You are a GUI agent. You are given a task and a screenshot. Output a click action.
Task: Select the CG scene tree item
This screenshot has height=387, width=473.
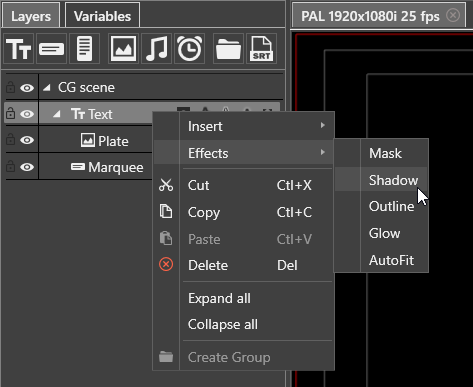[x=86, y=88]
